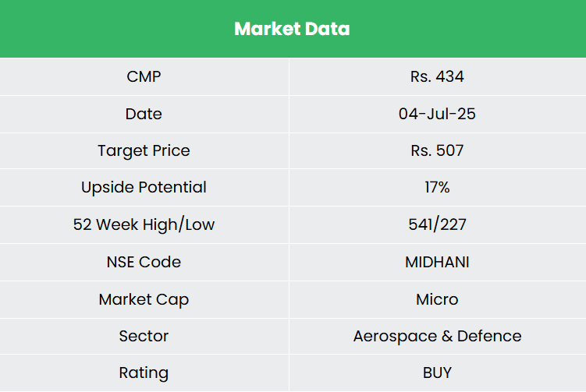Image resolution: width=586 pixels, height=392 pixels.
Task: Click the Aerospace & Defence sector value
Action: (x=437, y=336)
